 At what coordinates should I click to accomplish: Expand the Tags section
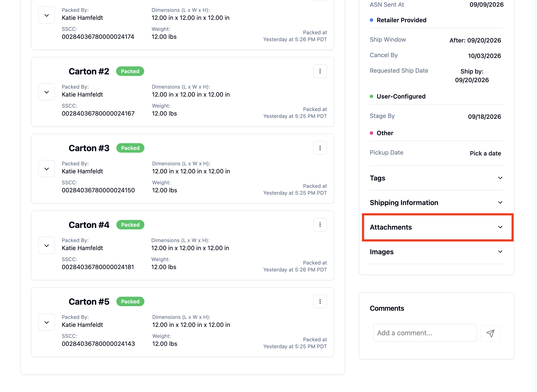click(437, 178)
